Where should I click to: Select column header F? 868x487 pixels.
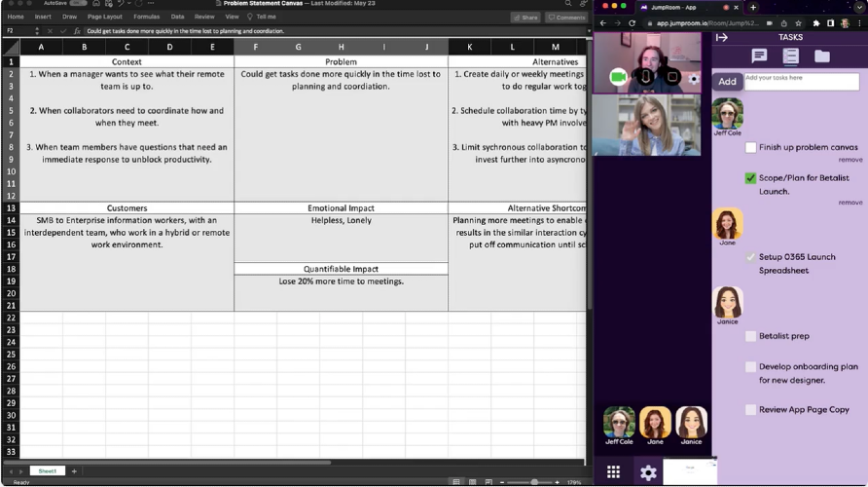pos(255,47)
